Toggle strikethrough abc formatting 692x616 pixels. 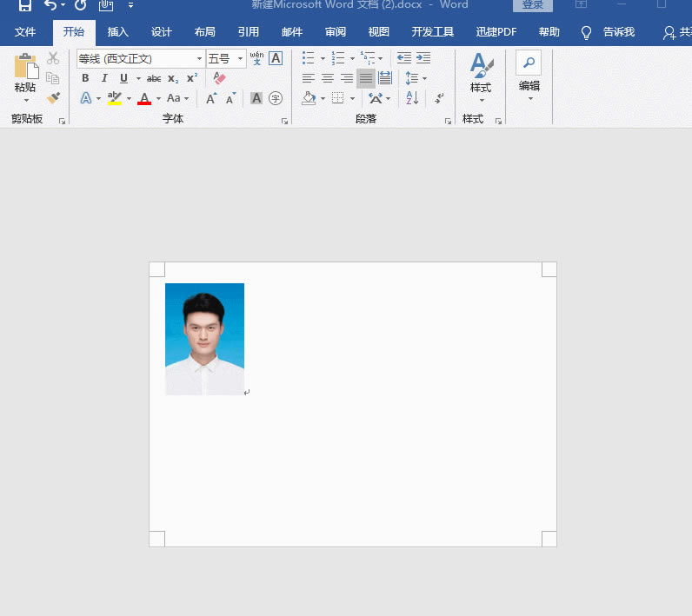(154, 78)
